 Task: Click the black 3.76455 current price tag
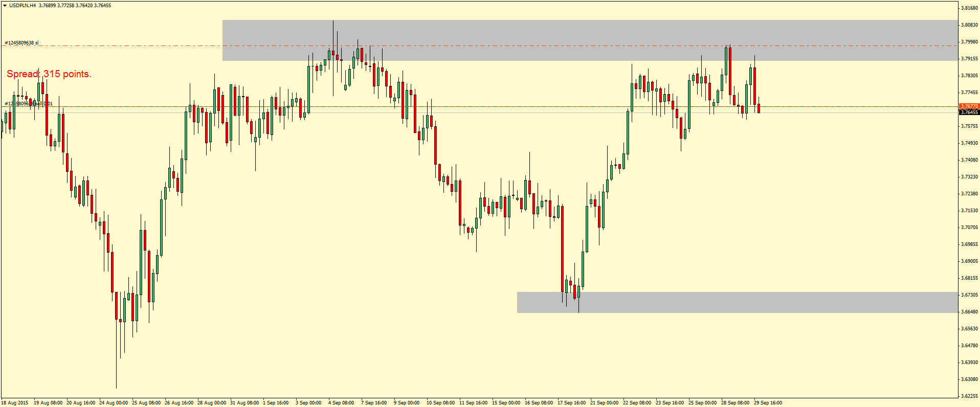pos(969,112)
